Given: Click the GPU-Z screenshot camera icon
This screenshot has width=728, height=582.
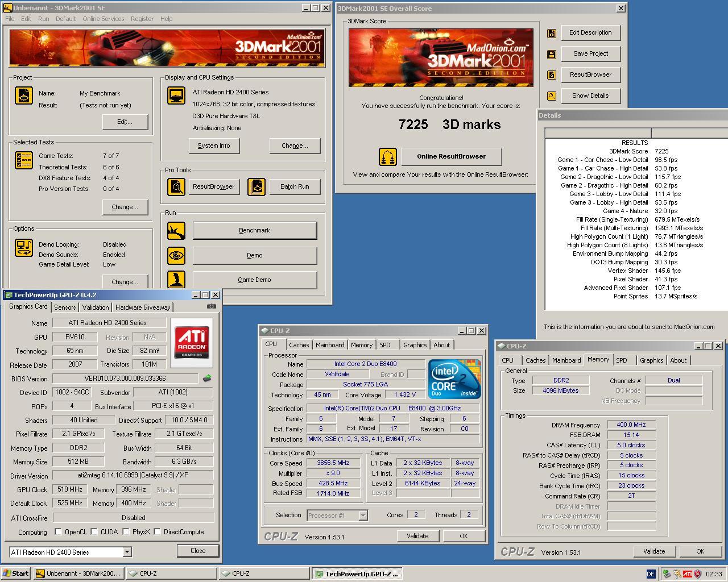Looking at the screenshot, I should 211,306.
